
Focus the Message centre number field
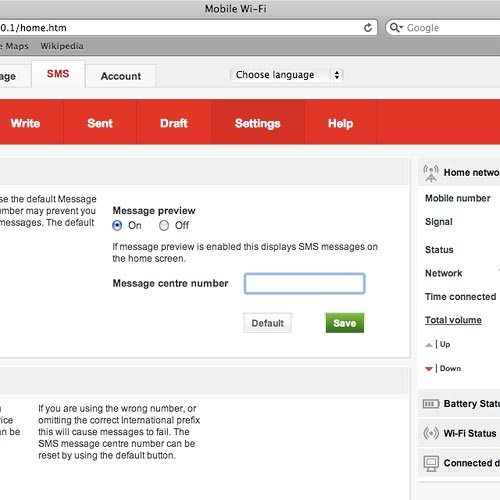(x=305, y=284)
